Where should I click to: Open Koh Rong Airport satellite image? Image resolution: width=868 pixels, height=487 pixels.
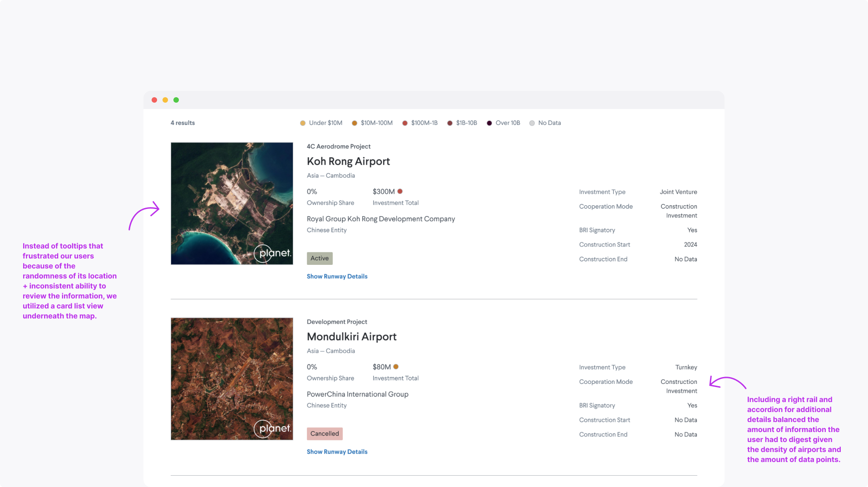tap(232, 204)
